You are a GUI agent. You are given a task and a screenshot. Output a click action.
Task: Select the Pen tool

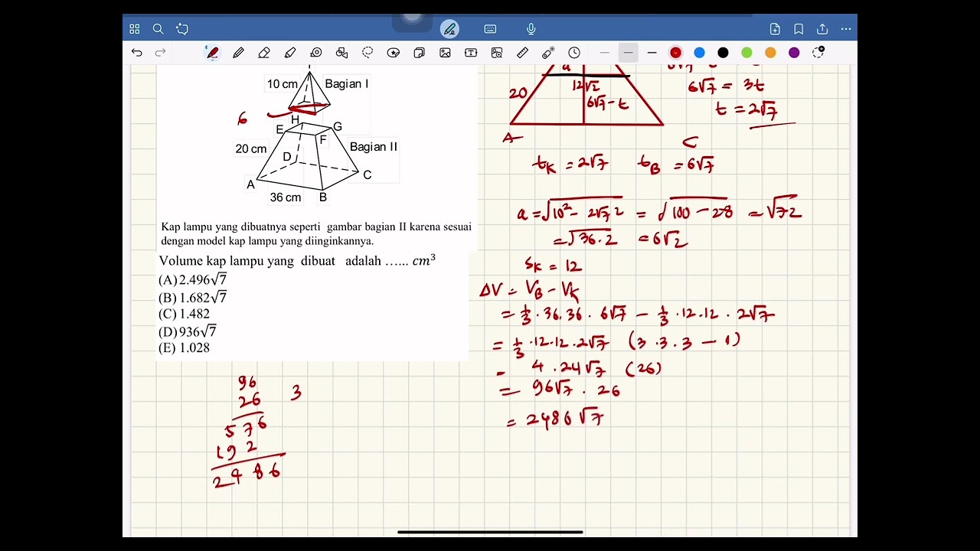tap(213, 53)
